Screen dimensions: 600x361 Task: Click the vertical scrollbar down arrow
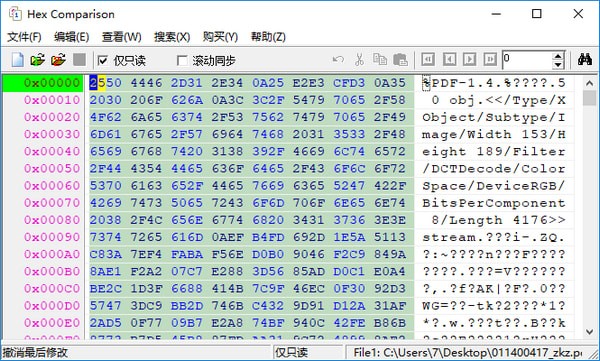click(589, 332)
